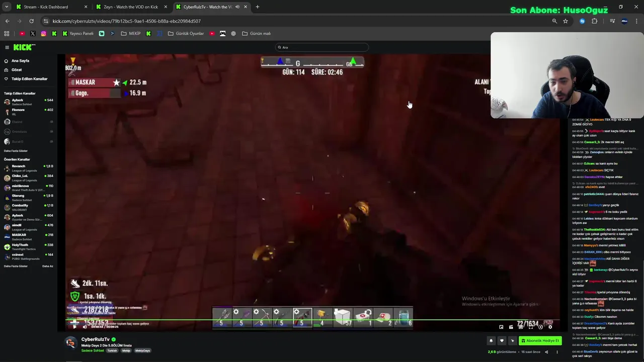Click the MekipDays tag
The image size is (644, 362).
point(142,350)
